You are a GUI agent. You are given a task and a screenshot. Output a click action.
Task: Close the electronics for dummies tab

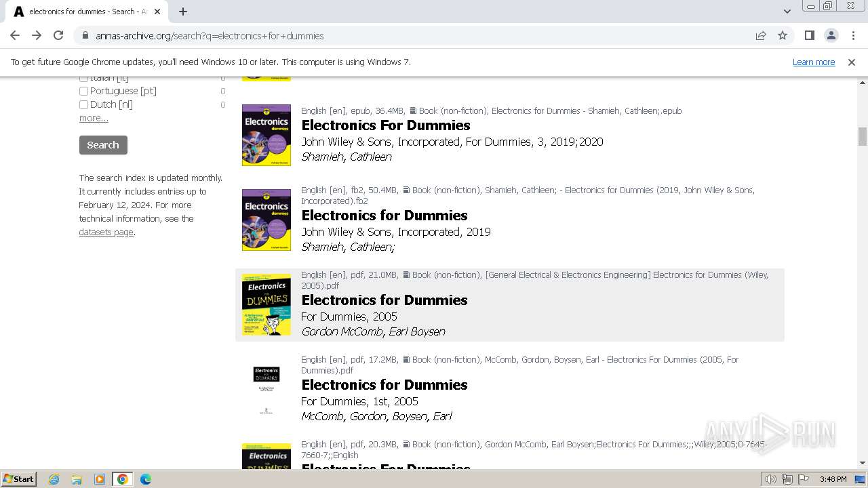157,12
